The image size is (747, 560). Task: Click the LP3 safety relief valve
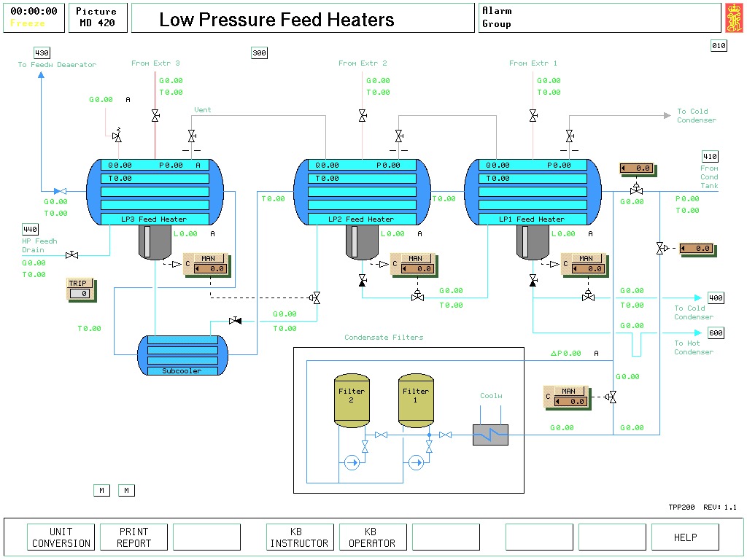(117, 135)
